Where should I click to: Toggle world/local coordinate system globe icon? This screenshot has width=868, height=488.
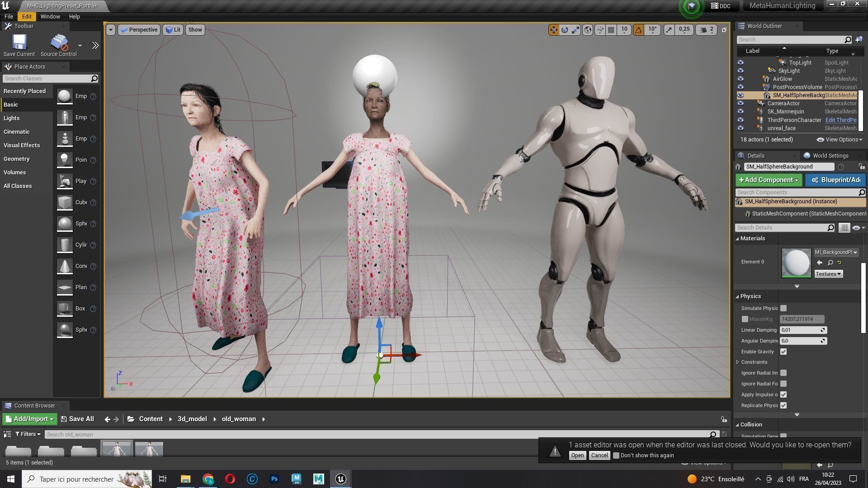pos(588,30)
